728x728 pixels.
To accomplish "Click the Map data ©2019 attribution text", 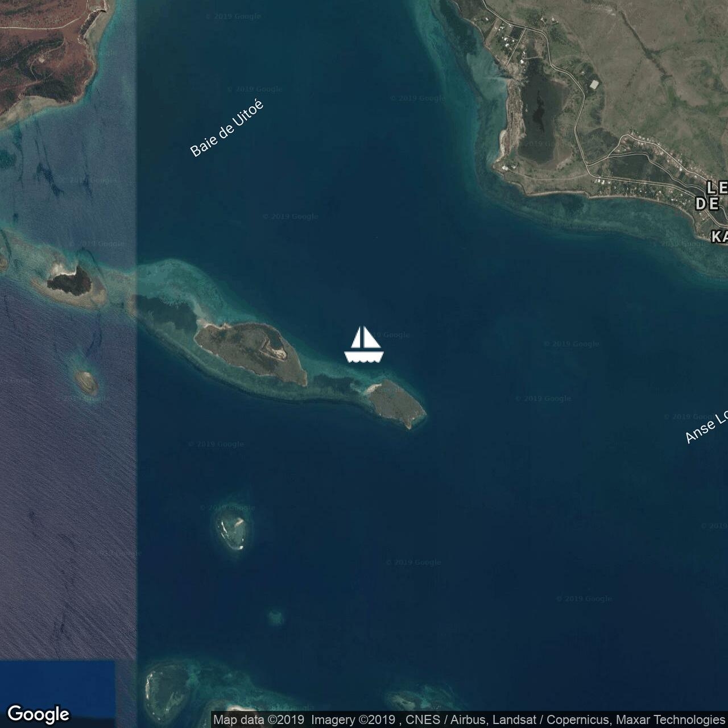I will tap(259, 720).
